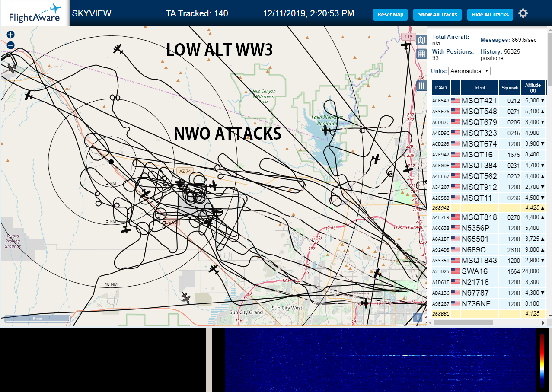Toggle the grid overlay icon on map
The width and height of the screenshot is (552, 392).
pos(421,54)
